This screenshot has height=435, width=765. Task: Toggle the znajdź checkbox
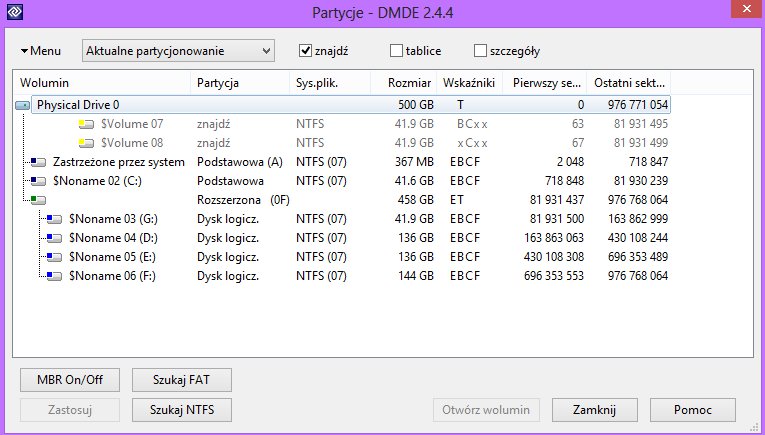[x=305, y=51]
